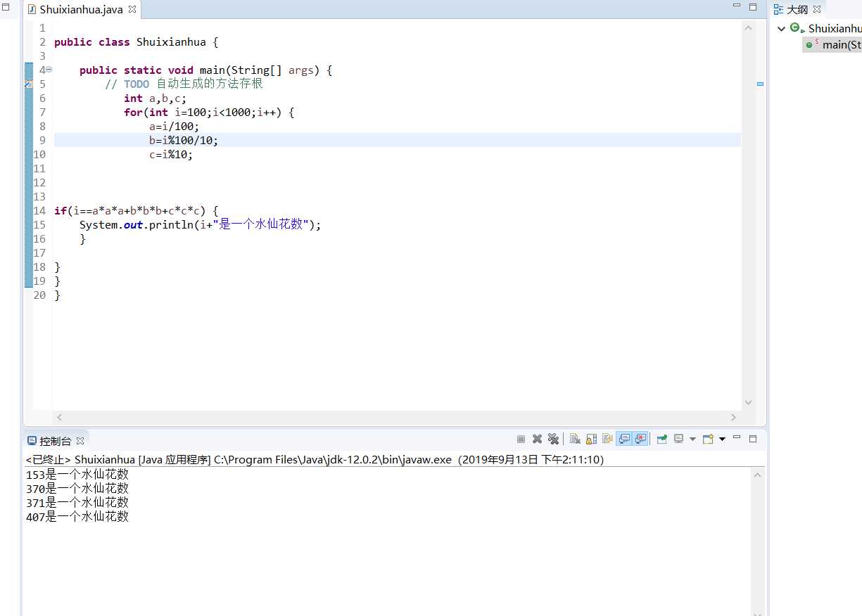This screenshot has height=616, width=862.
Task: Select the Shuixianhua.java editor tab
Action: pyautogui.click(x=81, y=9)
